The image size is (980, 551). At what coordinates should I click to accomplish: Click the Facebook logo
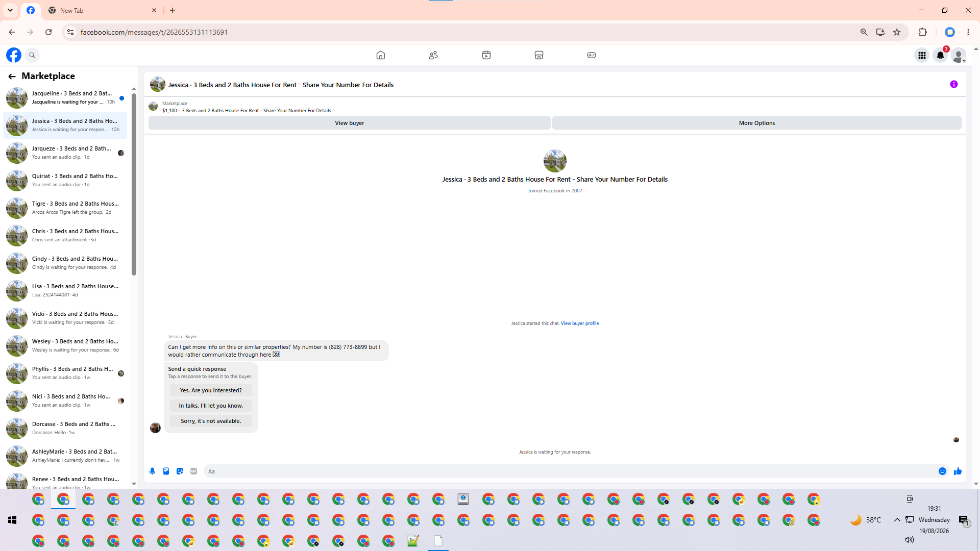coord(14,55)
